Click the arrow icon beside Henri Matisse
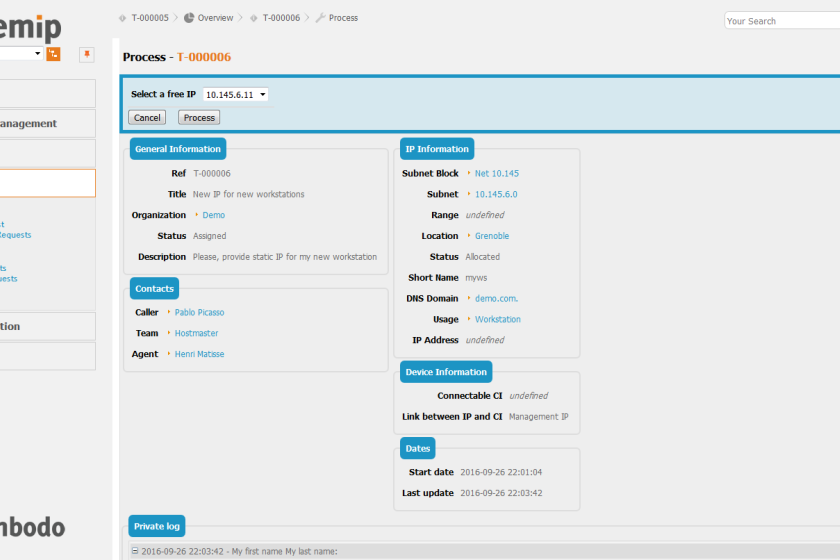This screenshot has width=840, height=560. tap(169, 353)
